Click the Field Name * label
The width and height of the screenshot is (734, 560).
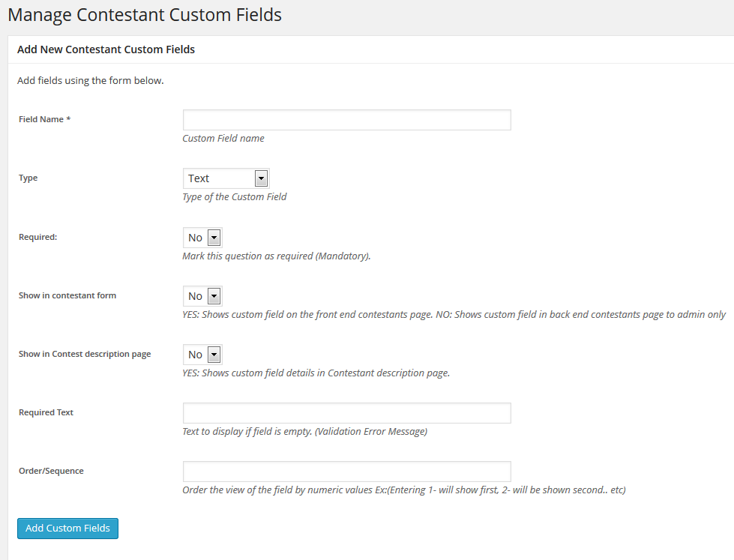[44, 119]
